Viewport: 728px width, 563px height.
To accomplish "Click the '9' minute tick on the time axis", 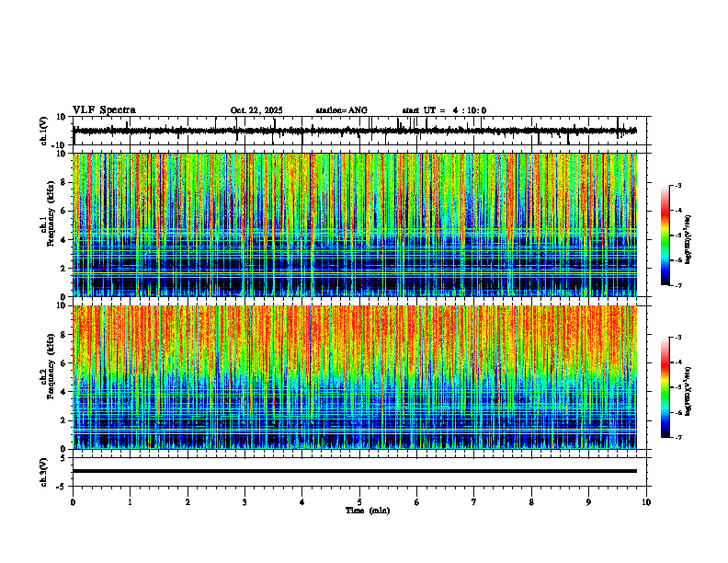I will pos(588,502).
